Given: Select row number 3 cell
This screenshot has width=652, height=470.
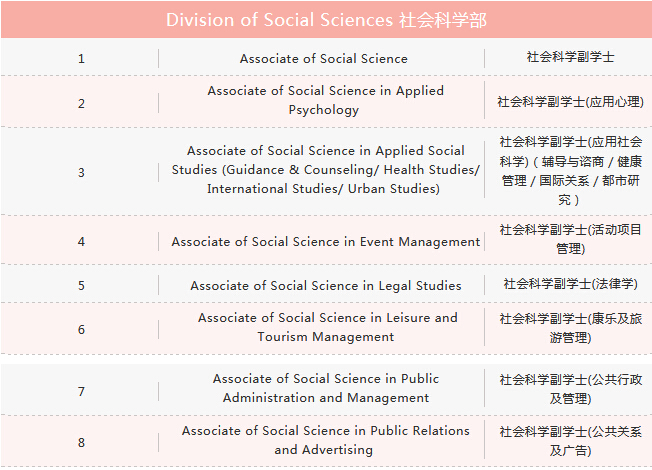Looking at the screenshot, I should pos(81,172).
